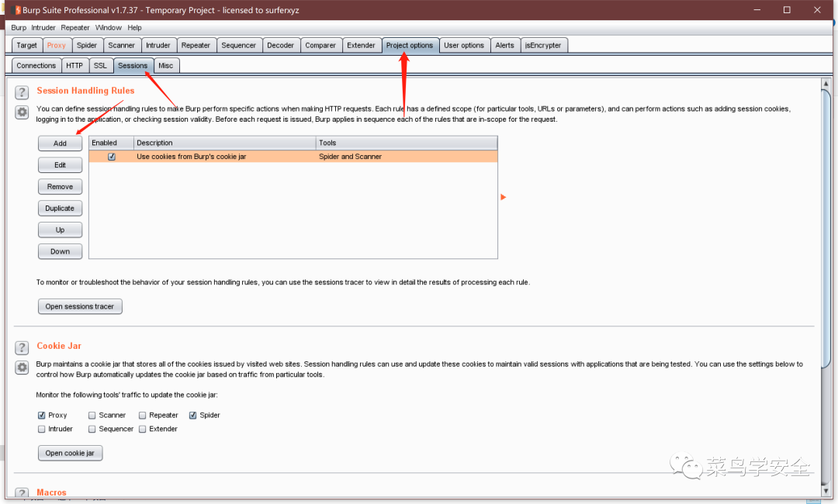The height and width of the screenshot is (504, 838).
Task: Switch to the Target tab
Action: 26,46
